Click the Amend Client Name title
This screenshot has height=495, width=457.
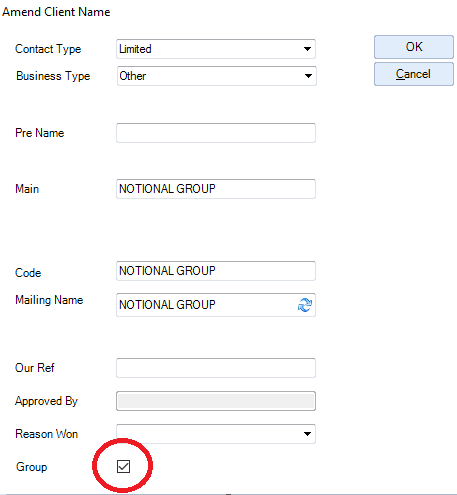pos(56,12)
